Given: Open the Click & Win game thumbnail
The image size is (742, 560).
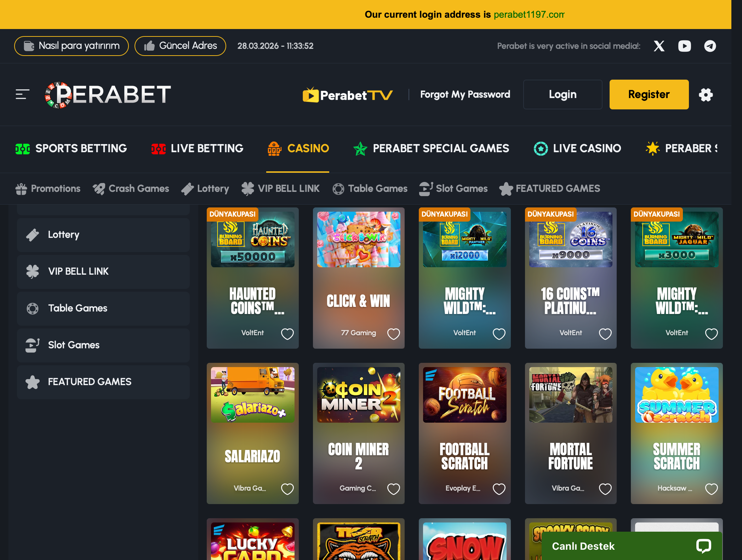Looking at the screenshot, I should tap(359, 239).
